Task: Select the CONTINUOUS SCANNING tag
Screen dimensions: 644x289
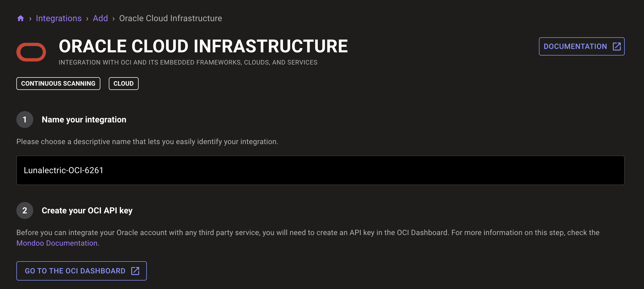Action: [x=58, y=84]
